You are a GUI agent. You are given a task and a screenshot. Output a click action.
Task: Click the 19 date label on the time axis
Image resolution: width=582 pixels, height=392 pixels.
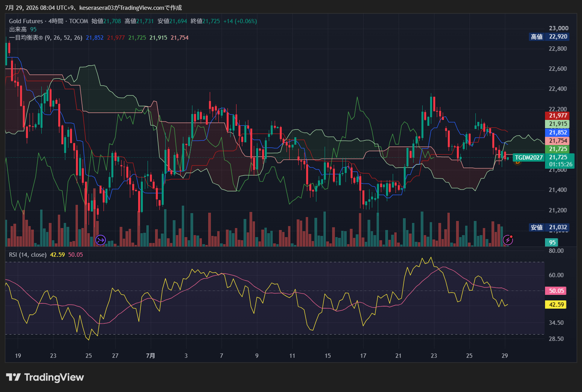18,356
